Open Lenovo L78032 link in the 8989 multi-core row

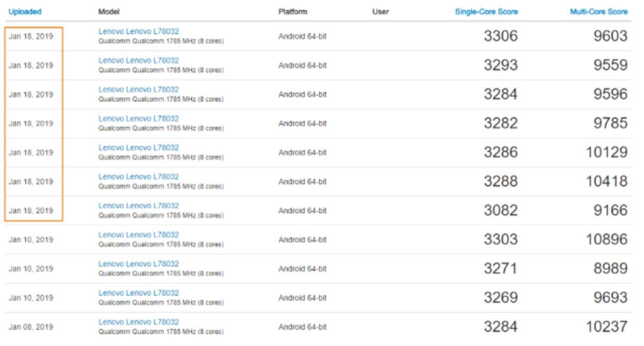(x=138, y=263)
